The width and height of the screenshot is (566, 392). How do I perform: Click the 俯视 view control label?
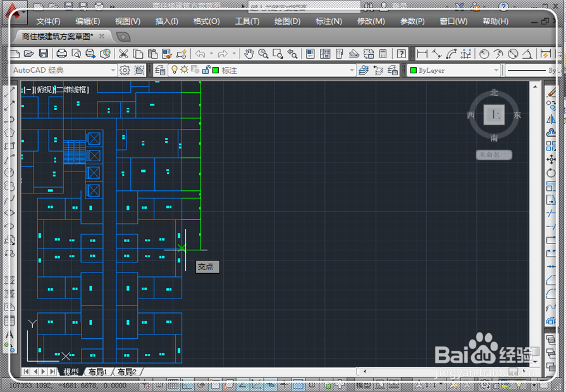[x=44, y=90]
